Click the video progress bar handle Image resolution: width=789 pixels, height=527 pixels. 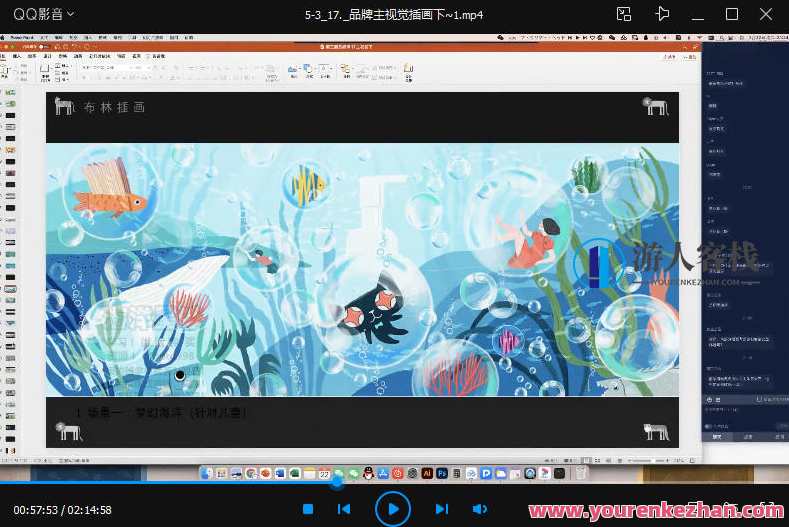pos(338,483)
